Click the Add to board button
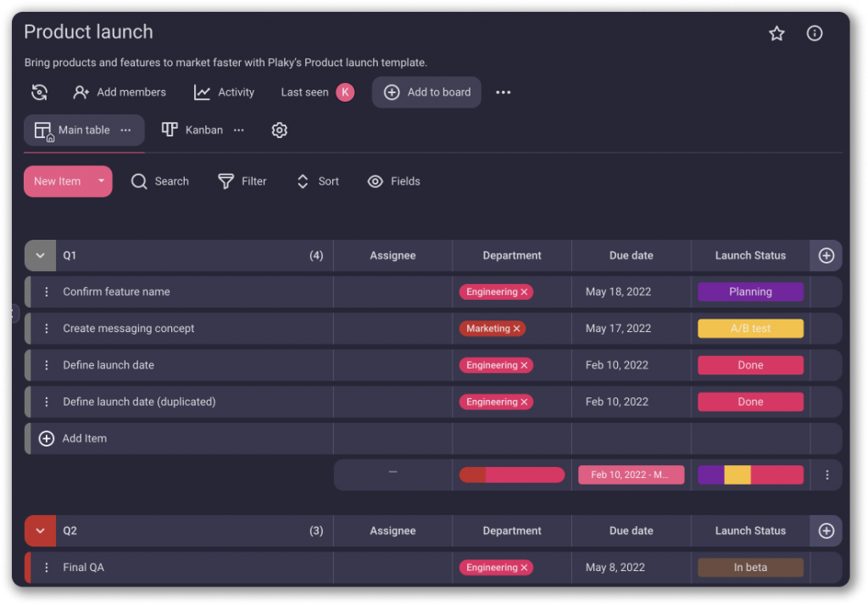The image size is (868, 605). pos(426,92)
